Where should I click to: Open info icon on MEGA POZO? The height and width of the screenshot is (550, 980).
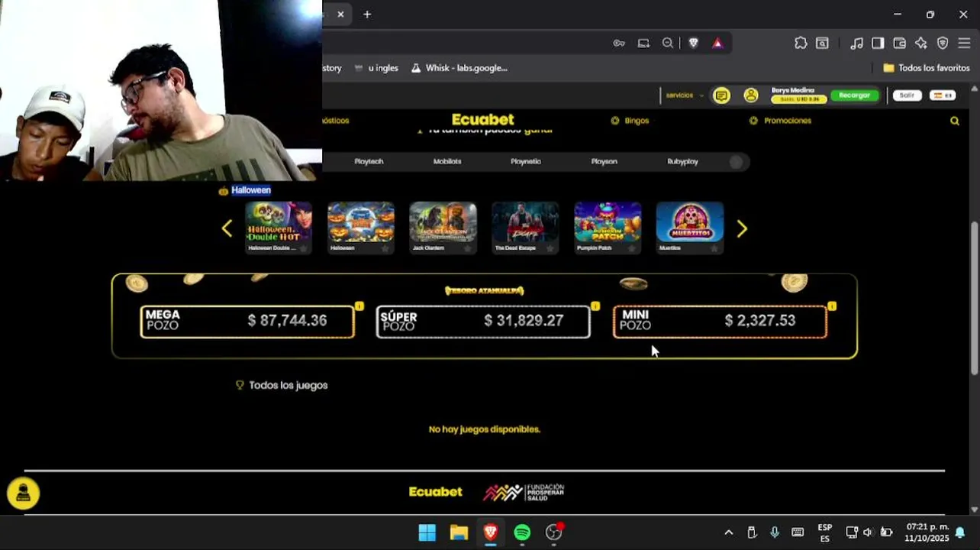tap(359, 306)
